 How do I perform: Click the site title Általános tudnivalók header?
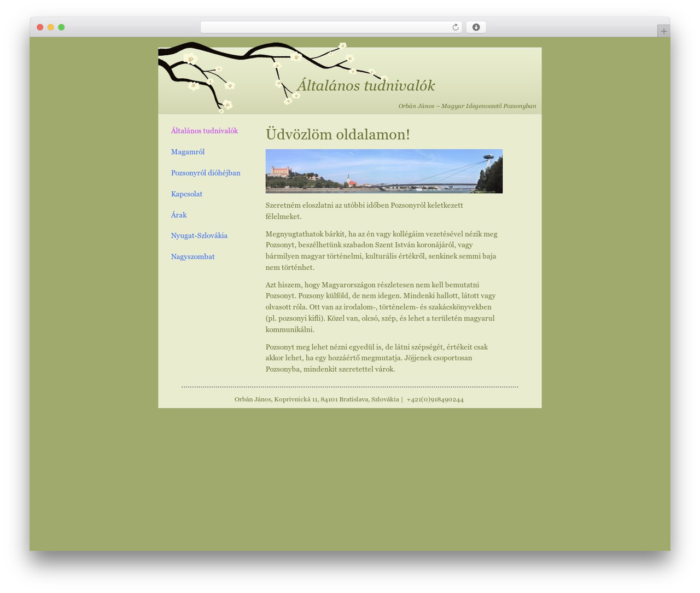(366, 85)
